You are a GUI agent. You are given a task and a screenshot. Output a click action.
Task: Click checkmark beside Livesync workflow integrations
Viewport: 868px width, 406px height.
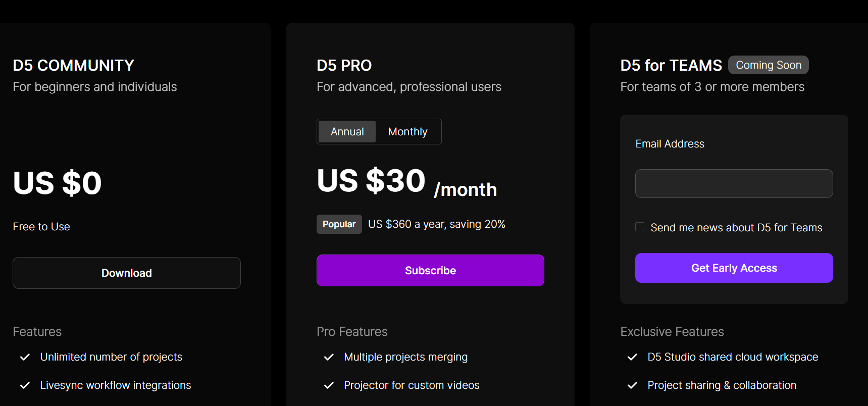(25, 385)
